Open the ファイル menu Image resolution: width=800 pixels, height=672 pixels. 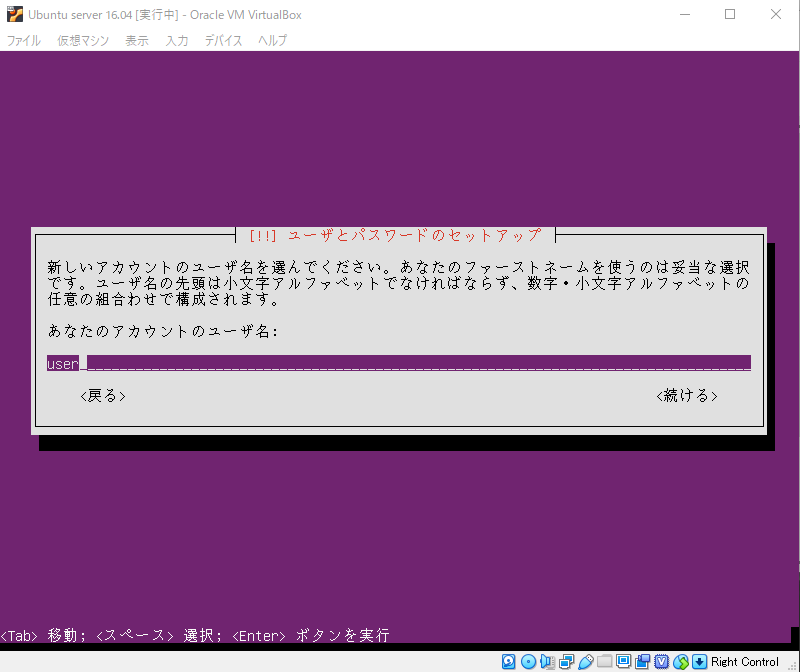point(23,40)
